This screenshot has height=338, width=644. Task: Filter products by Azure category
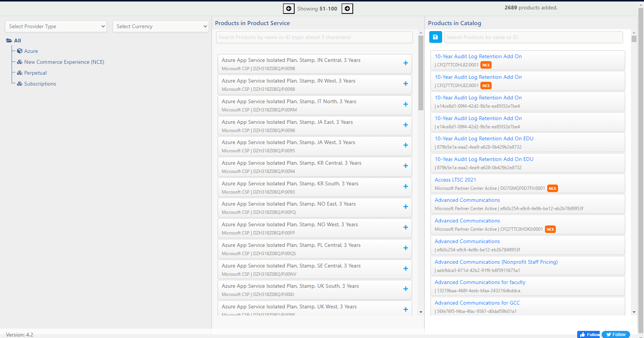31,51
